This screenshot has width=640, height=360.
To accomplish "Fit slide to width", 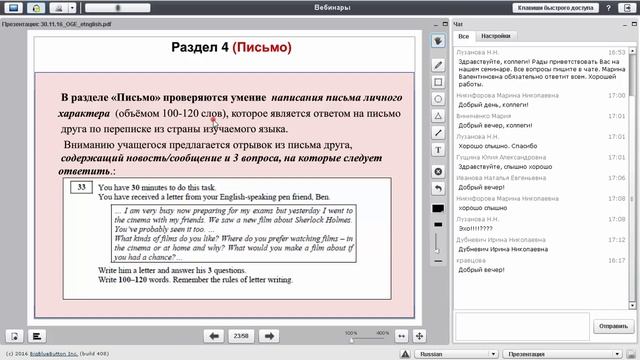I will click(x=402, y=336).
